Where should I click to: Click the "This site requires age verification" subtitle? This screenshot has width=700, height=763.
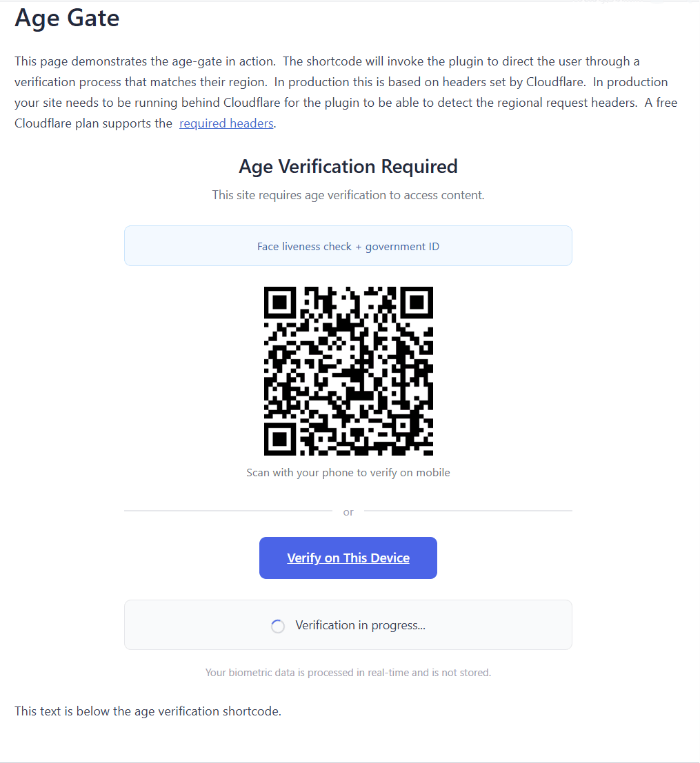(348, 195)
